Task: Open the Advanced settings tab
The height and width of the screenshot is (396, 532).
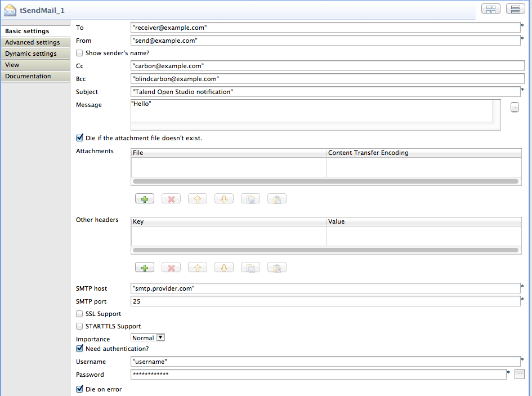Action: [x=32, y=42]
